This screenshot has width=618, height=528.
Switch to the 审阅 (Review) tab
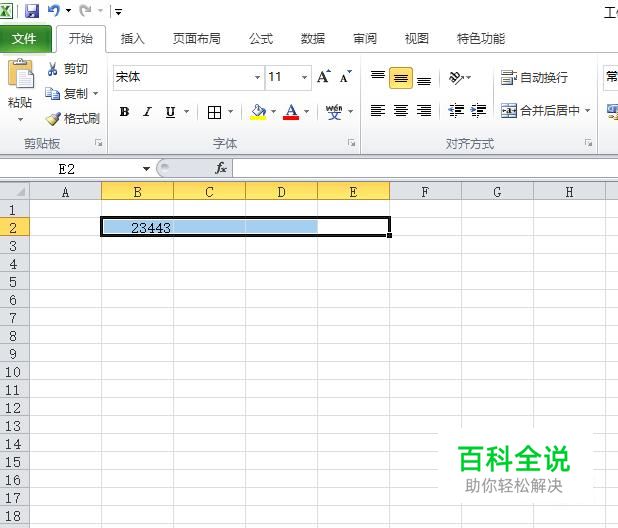(365, 39)
